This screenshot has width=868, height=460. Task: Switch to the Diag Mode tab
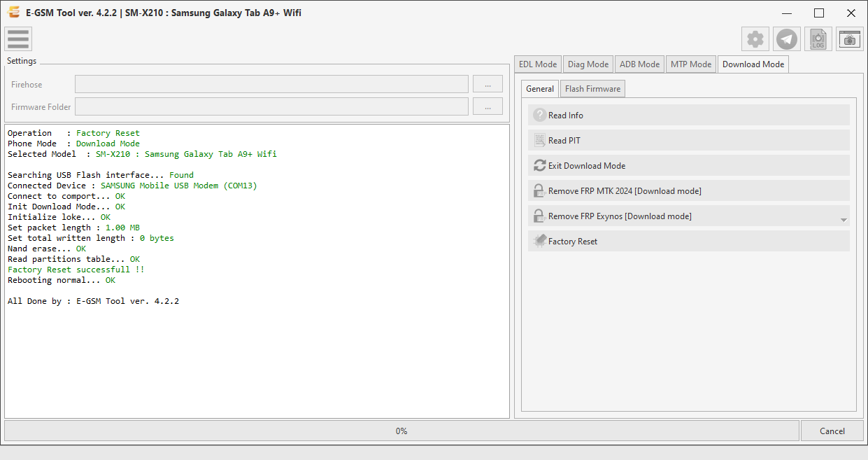588,64
